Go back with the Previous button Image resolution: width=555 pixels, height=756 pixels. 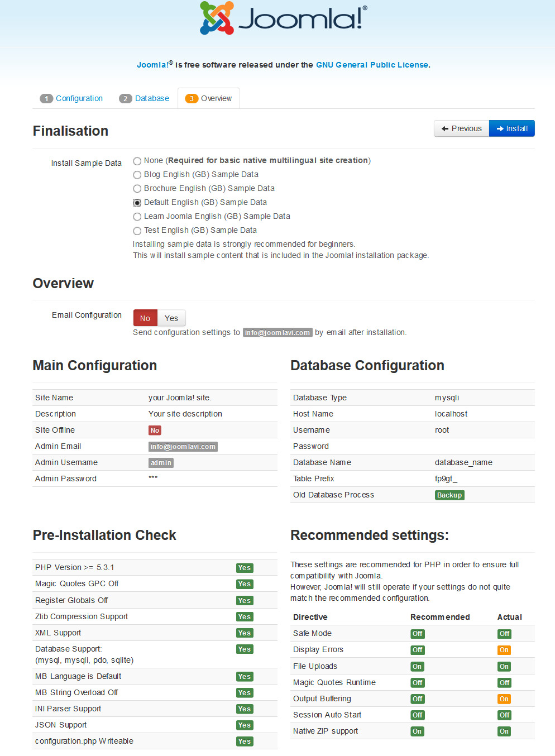coord(462,128)
